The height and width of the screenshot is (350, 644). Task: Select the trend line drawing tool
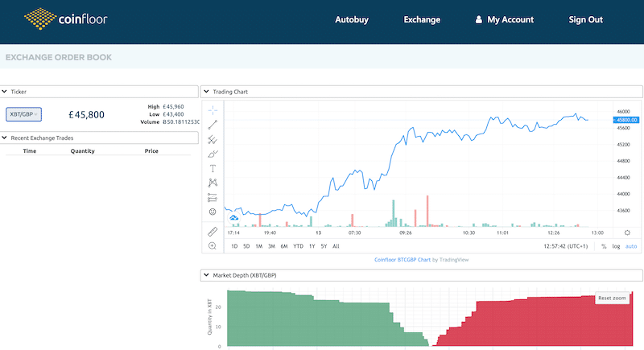[213, 125]
